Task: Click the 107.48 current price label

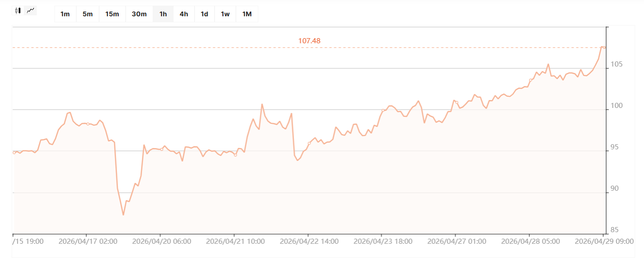Action: [x=309, y=41]
